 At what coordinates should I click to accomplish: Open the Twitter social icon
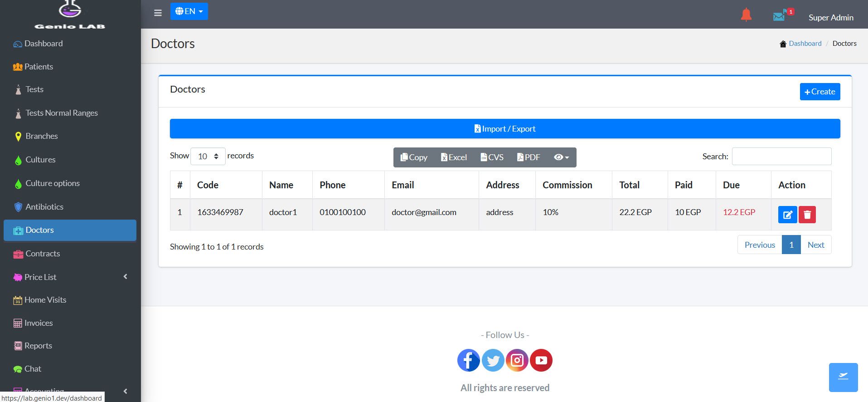493,360
